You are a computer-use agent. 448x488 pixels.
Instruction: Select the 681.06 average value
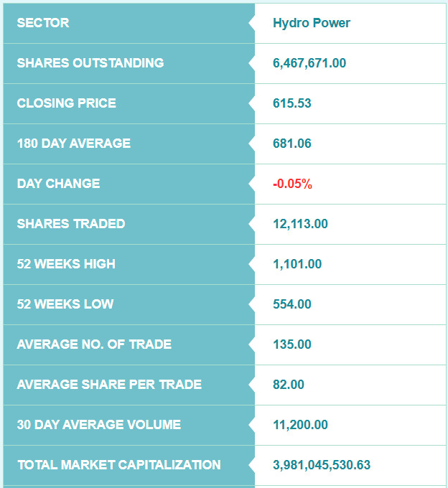point(292,144)
